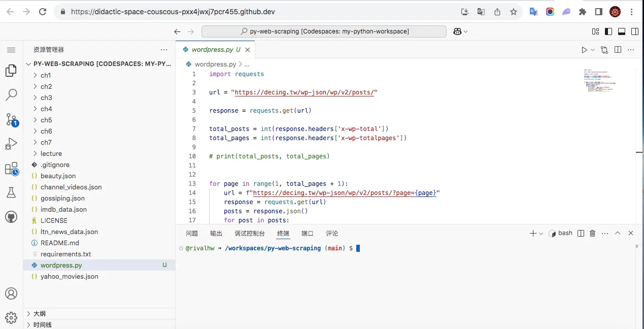Switch to the 评论 comments tab
This screenshot has width=644, height=329.
(x=332, y=234)
